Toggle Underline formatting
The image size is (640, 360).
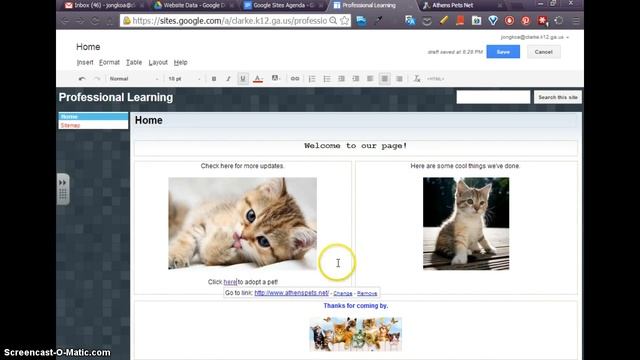tap(243, 79)
